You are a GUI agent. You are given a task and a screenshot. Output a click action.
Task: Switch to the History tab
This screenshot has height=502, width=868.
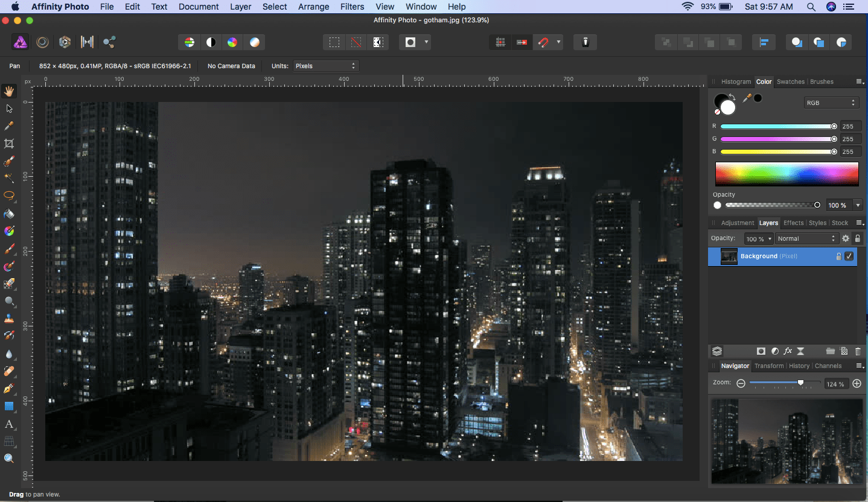tap(799, 366)
